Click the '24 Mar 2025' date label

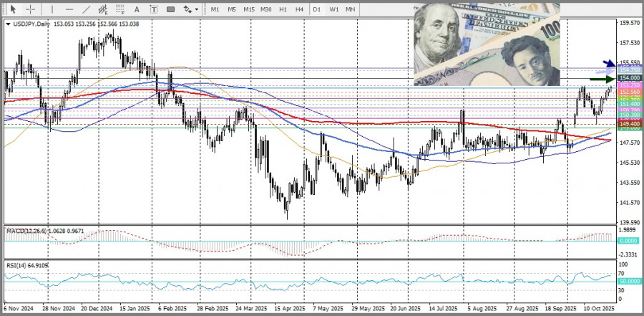click(x=251, y=309)
